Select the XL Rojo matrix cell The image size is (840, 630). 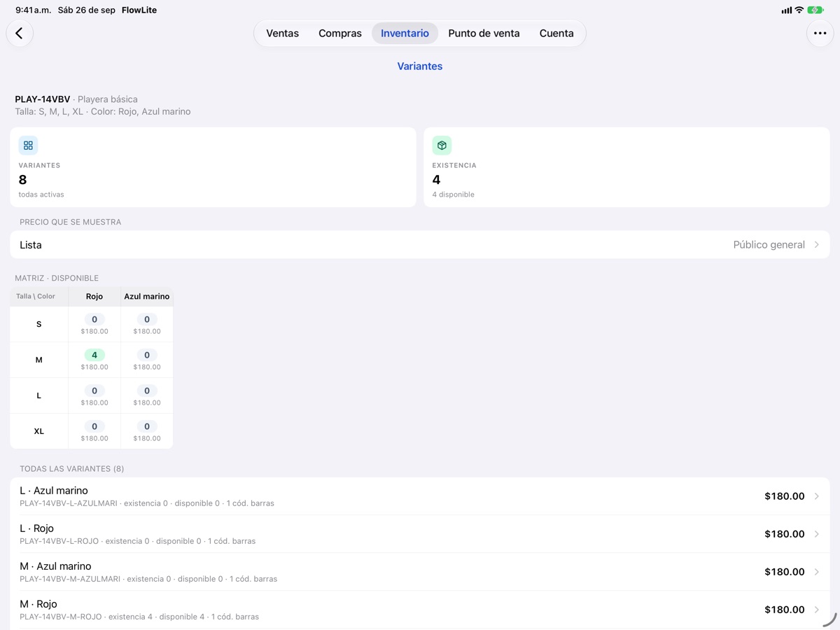tap(94, 431)
